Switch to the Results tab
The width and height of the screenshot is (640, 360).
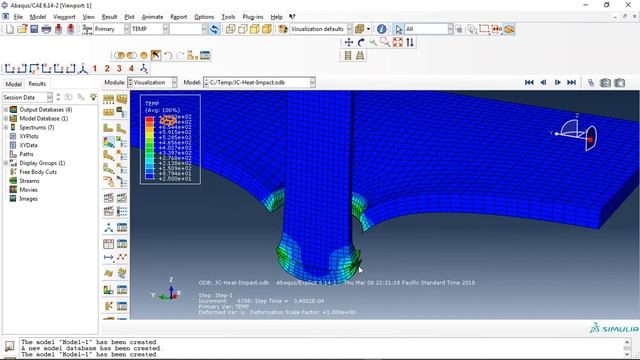pyautogui.click(x=37, y=84)
